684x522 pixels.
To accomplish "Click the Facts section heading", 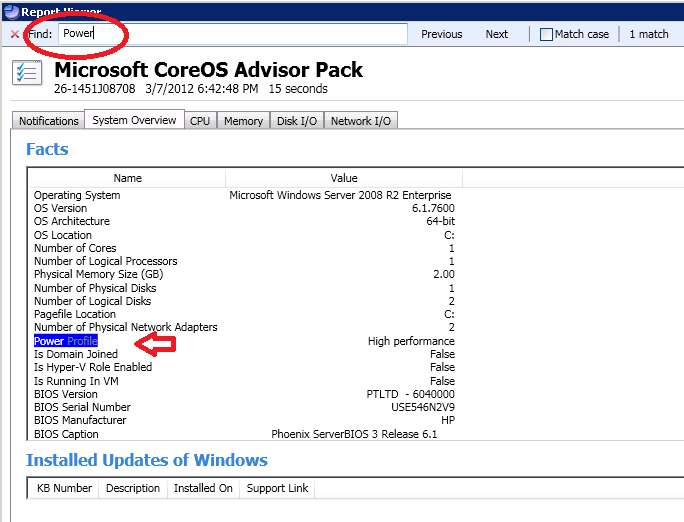I will coord(47,149).
